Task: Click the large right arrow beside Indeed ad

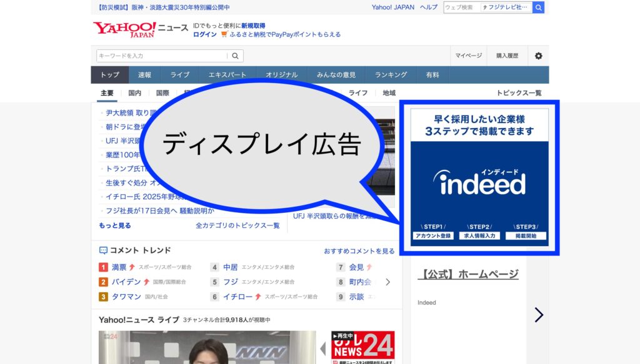Action: tap(539, 315)
